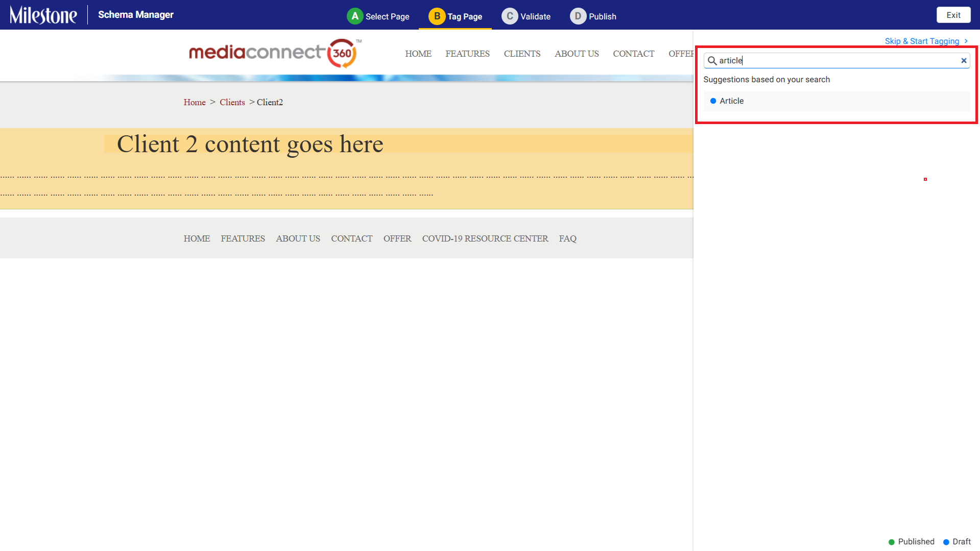Click Skip & Start Tagging link
The width and height of the screenshot is (980, 551).
pyautogui.click(x=922, y=41)
